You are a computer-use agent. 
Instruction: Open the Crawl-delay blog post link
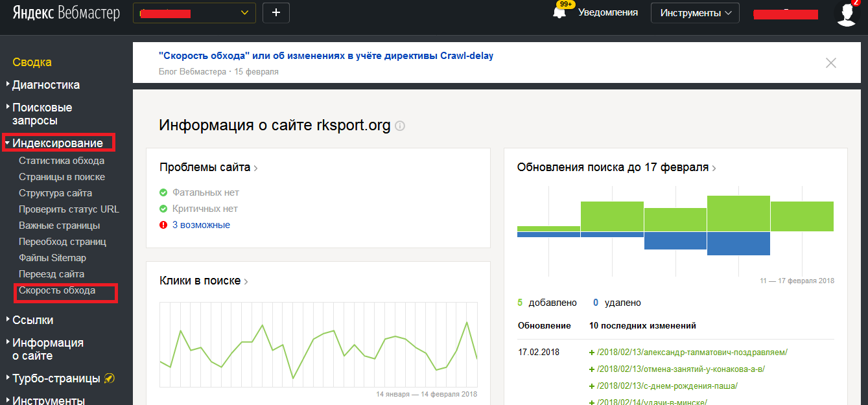[326, 56]
